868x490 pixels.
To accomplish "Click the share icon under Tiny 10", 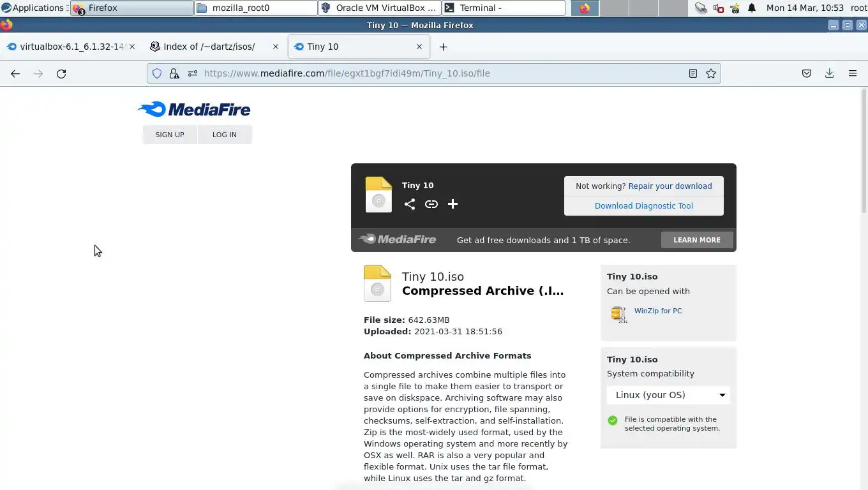I will [x=410, y=204].
